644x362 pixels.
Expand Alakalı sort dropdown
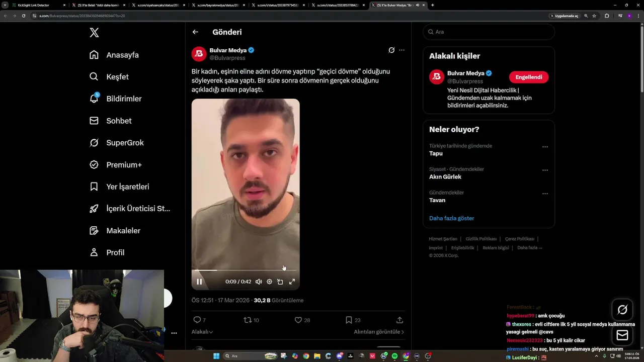coord(202,332)
